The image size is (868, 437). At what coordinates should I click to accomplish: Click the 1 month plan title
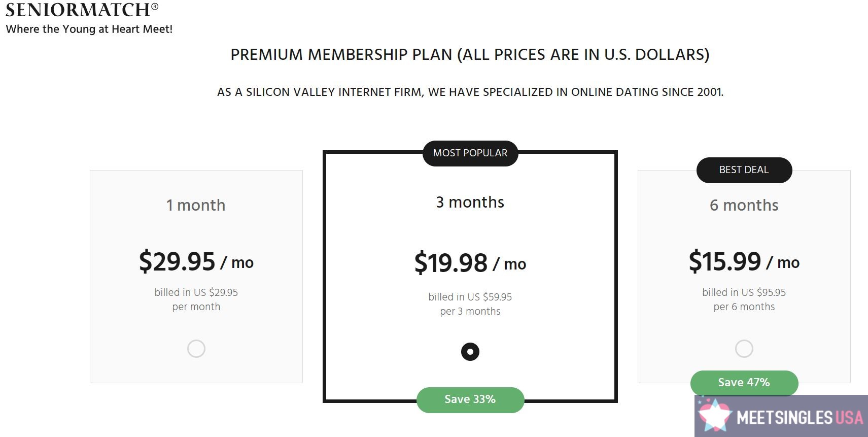196,205
